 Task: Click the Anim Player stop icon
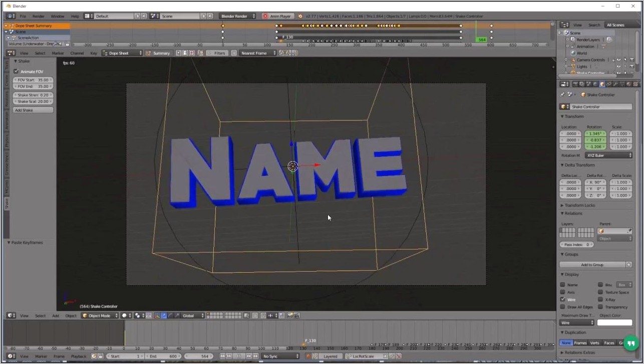point(265,16)
